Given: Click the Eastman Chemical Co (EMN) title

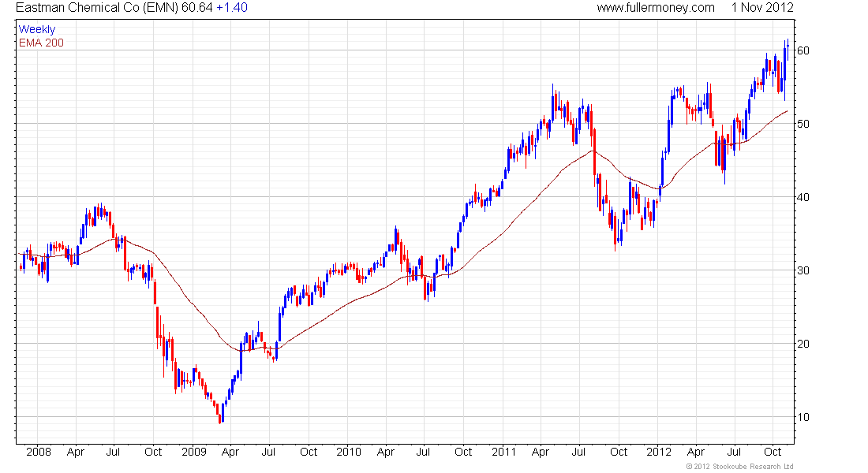Looking at the screenshot, I should tap(97, 8).
